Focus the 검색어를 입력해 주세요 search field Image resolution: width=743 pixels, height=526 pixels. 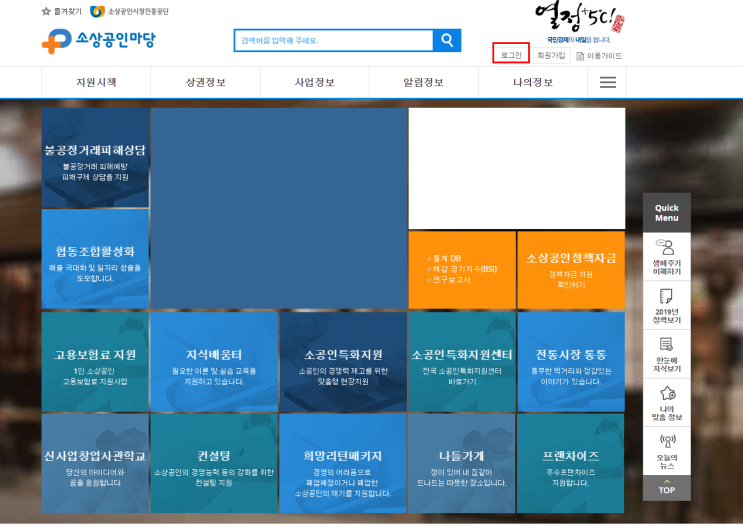coord(334,40)
